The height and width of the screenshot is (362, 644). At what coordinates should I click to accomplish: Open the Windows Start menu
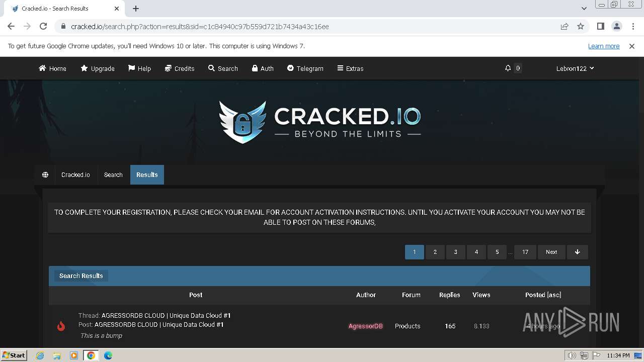[14, 355]
